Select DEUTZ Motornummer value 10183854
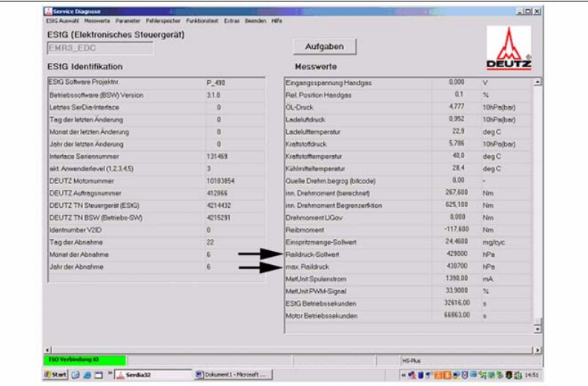 coord(220,181)
